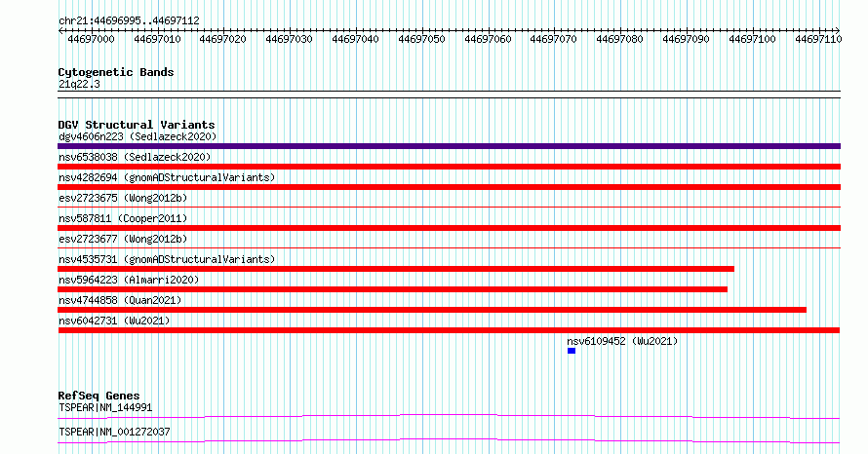Select the dark purple dgv4606n223 variant bar

(449, 146)
